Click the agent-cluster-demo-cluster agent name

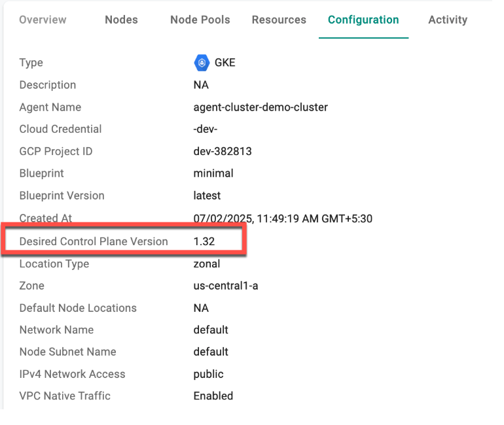(261, 107)
